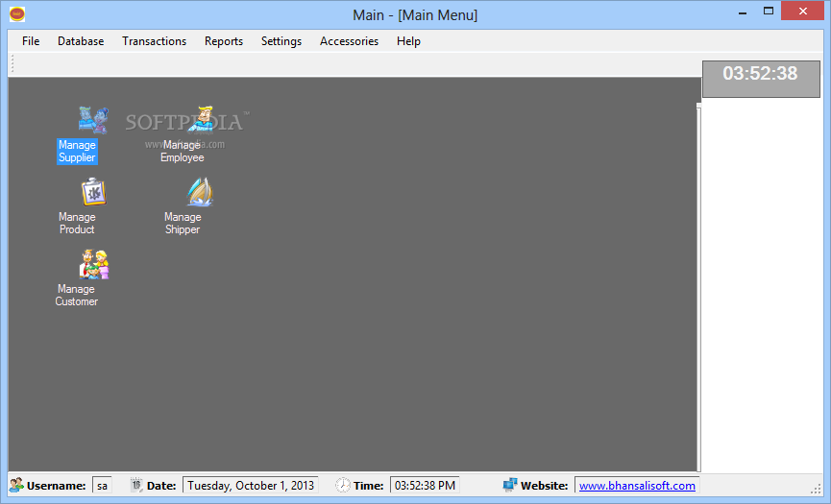The width and height of the screenshot is (831, 504).
Task: Visit the www.bhansalisoft.com link
Action: (637, 486)
